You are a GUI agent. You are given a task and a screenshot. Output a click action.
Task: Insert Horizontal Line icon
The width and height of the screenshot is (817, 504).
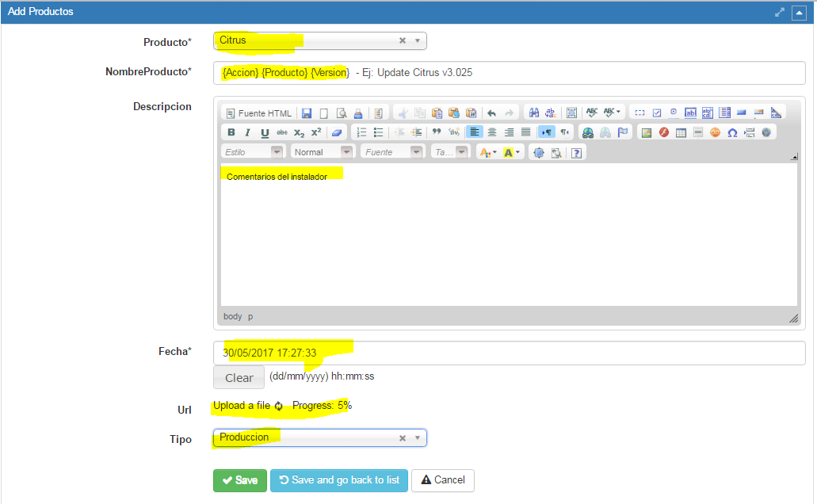click(698, 132)
